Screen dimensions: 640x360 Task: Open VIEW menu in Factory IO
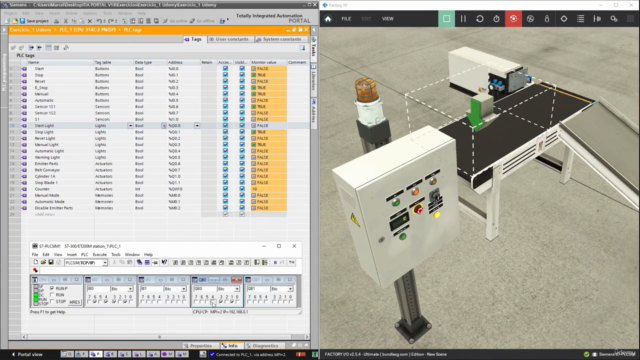[x=388, y=19]
